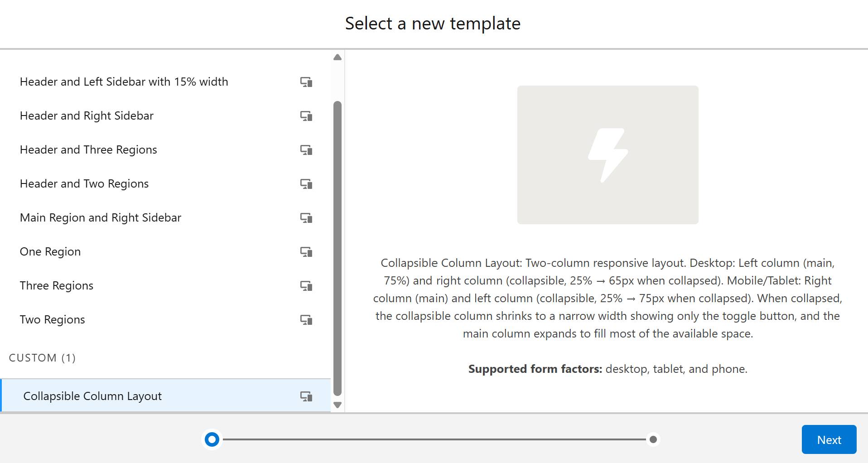Click form factor icon beside One Region

(x=306, y=252)
